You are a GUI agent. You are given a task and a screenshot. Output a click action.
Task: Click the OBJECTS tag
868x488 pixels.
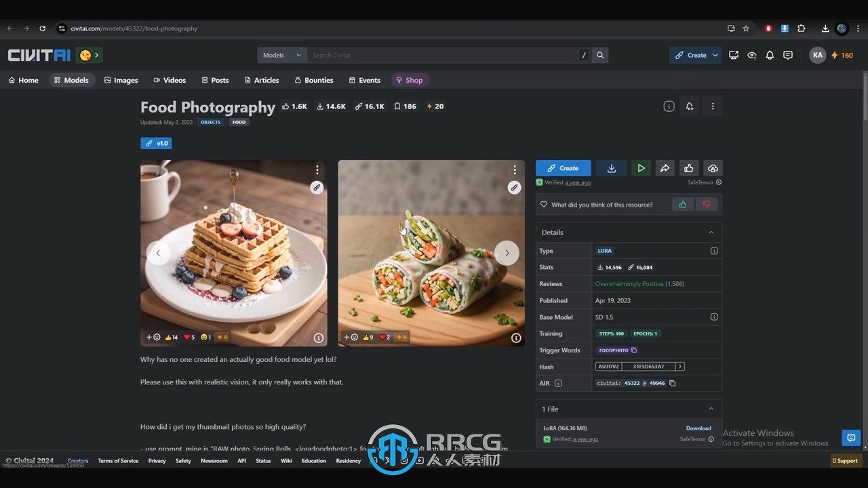coord(211,123)
